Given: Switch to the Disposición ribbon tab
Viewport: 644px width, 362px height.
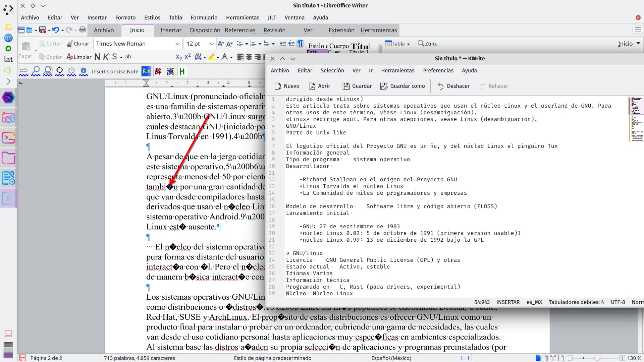Looking at the screenshot, I should pyautogui.click(x=205, y=30).
